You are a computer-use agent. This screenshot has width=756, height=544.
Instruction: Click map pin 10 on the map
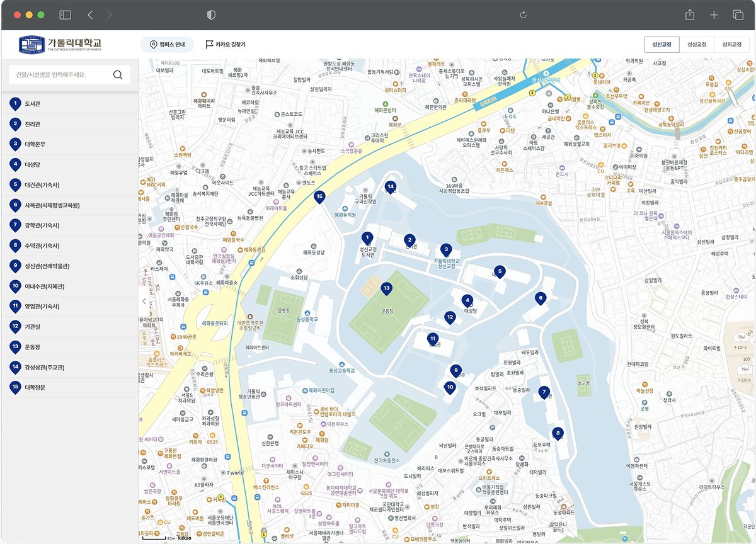pyautogui.click(x=450, y=388)
